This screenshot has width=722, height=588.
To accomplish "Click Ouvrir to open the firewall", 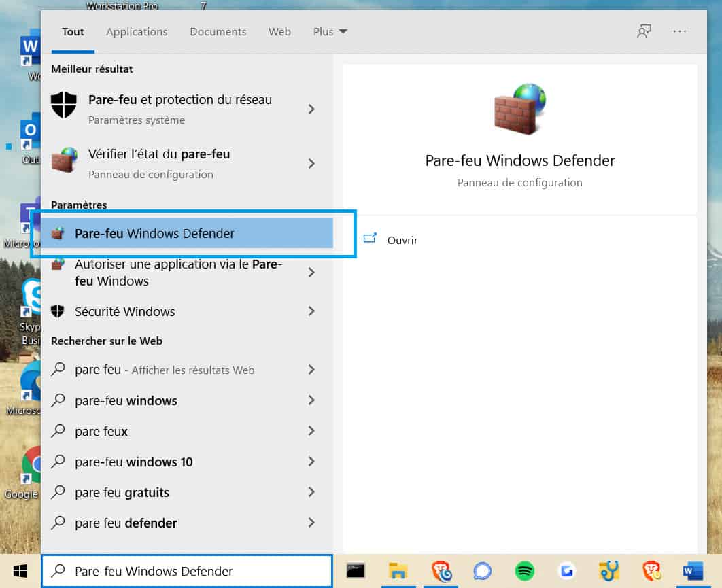I will [402, 240].
